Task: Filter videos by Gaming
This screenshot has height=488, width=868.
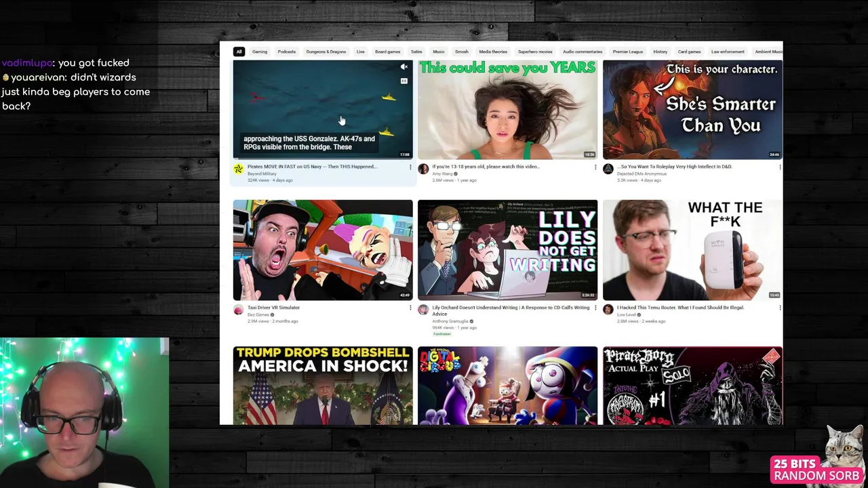Action: tap(260, 52)
